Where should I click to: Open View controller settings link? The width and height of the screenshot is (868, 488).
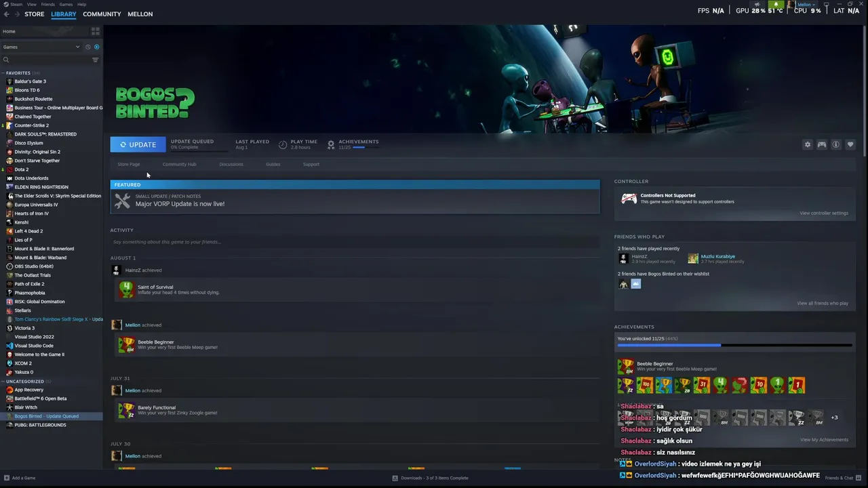pyautogui.click(x=823, y=213)
